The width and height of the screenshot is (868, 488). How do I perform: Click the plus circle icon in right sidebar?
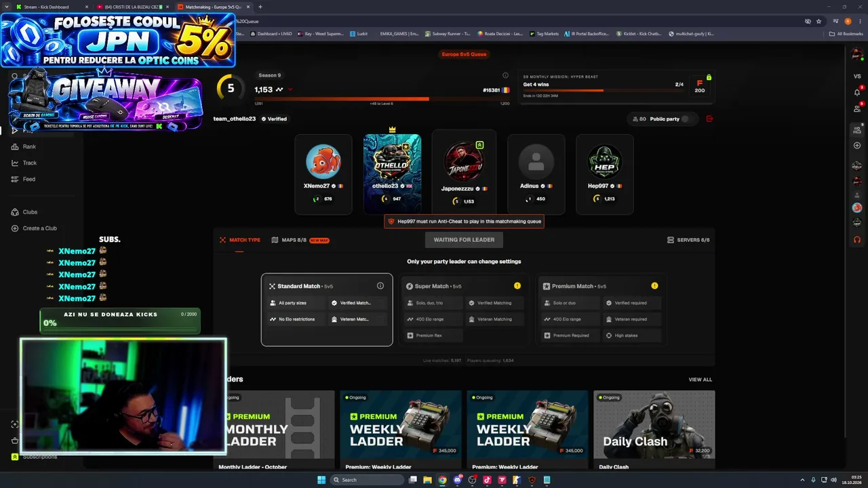point(857,146)
